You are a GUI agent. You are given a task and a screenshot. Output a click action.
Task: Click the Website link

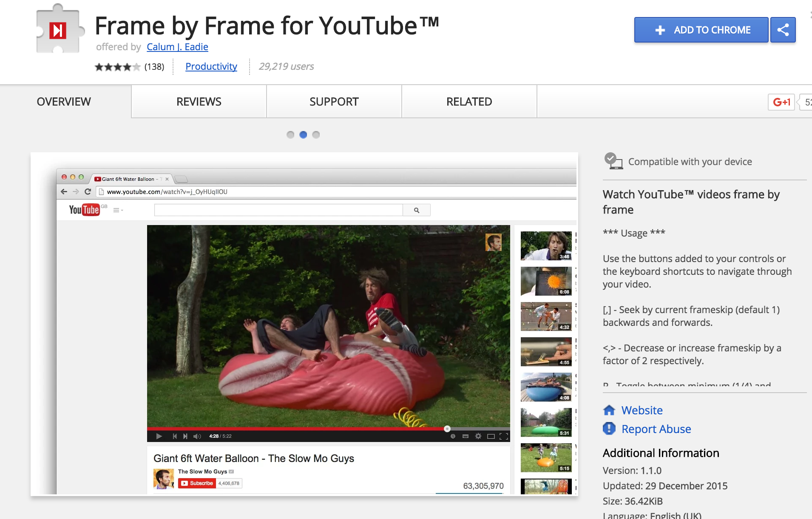point(642,410)
